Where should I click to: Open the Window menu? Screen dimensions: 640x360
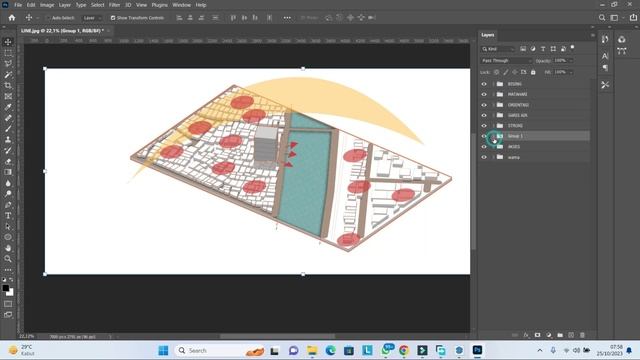click(x=182, y=5)
